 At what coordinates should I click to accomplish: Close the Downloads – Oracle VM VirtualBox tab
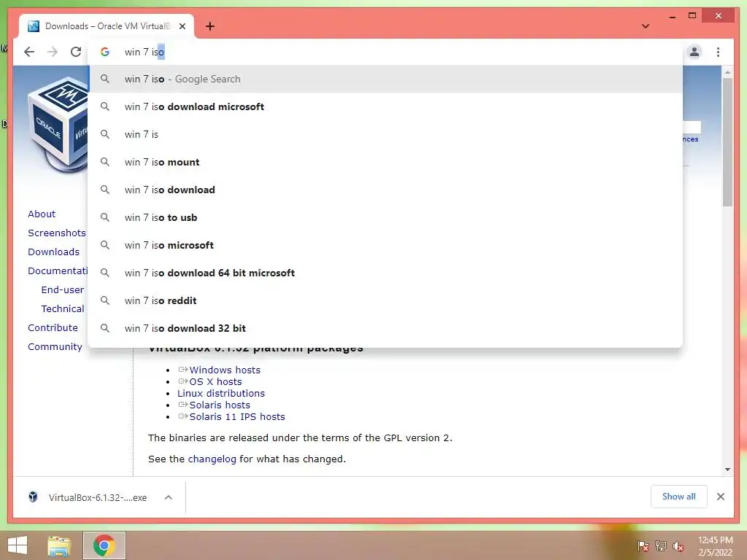[182, 26]
